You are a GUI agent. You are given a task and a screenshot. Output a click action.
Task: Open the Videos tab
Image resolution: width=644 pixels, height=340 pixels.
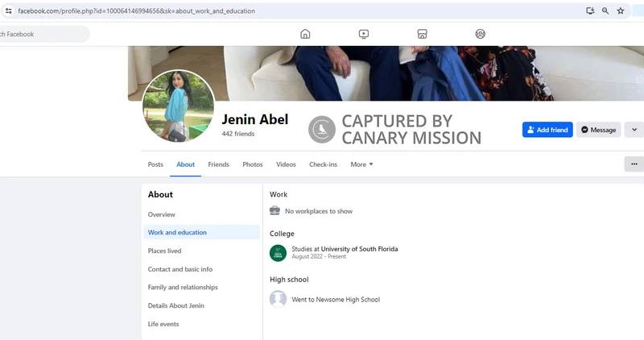point(286,164)
